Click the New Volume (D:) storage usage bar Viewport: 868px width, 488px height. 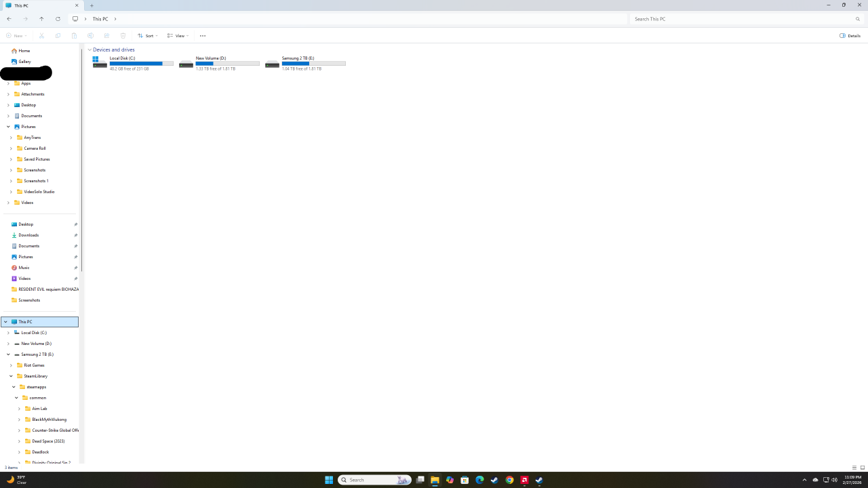pos(227,64)
